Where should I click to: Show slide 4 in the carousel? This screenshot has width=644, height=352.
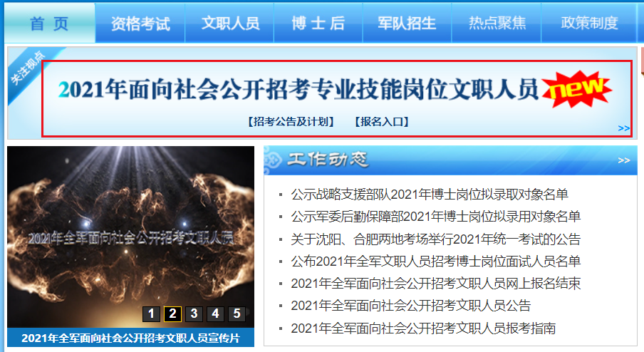(x=215, y=314)
